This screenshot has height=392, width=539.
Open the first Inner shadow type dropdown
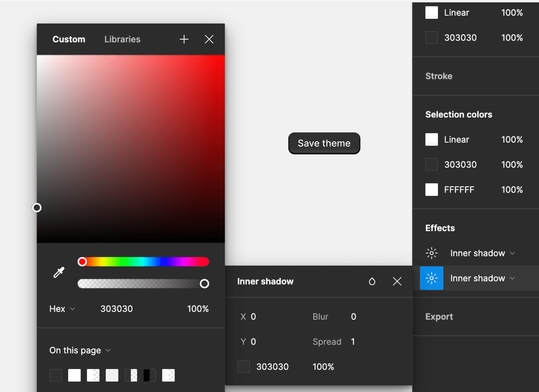pos(483,253)
